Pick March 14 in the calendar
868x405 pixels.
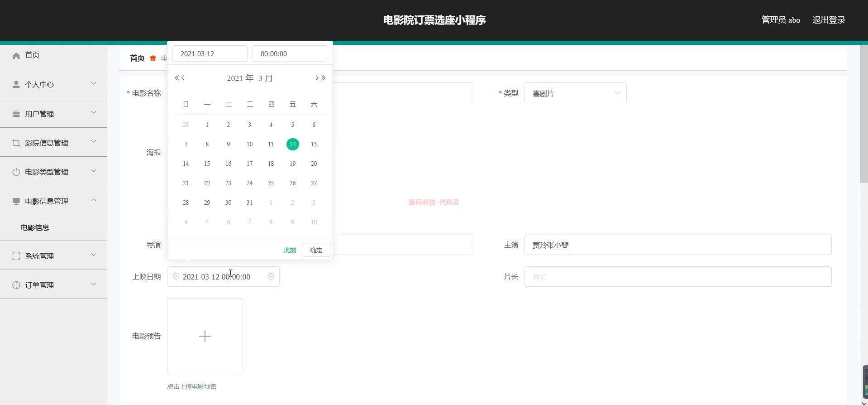(186, 164)
